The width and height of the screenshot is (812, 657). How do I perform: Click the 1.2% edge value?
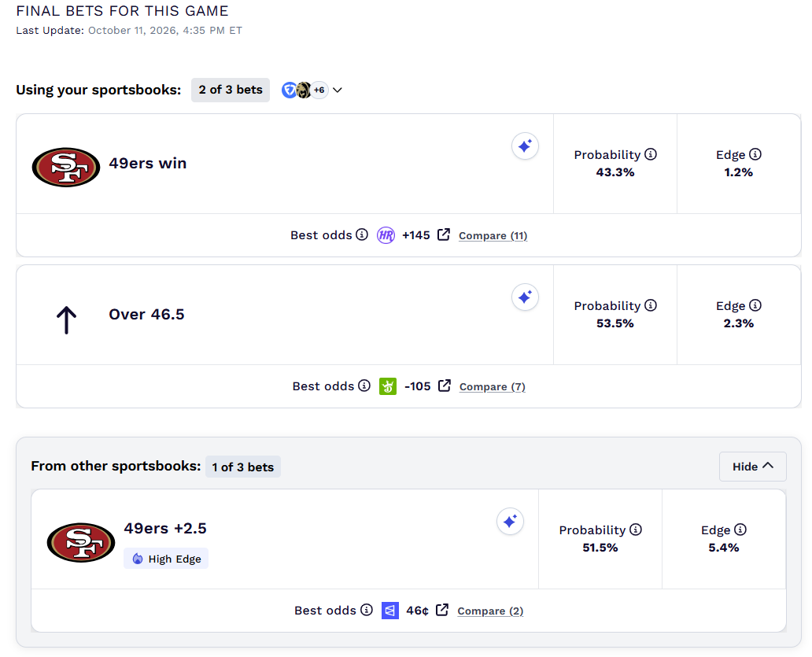pos(739,172)
